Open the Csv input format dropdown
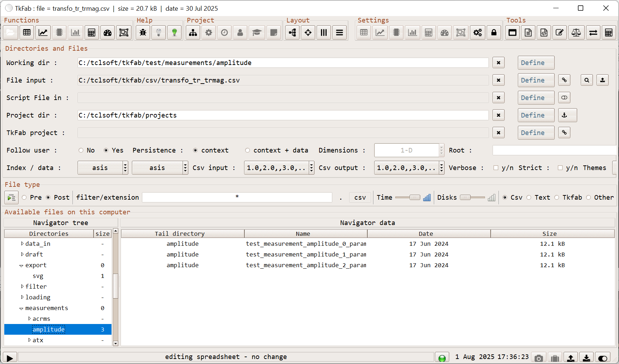This screenshot has height=364, width=619. (311, 168)
